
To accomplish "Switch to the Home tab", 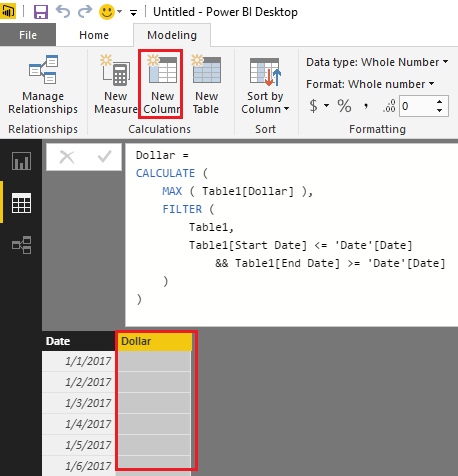I will [94, 35].
